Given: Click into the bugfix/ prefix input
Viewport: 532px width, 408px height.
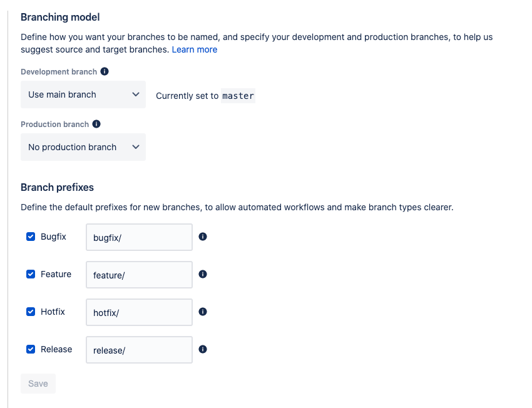Looking at the screenshot, I should (139, 237).
